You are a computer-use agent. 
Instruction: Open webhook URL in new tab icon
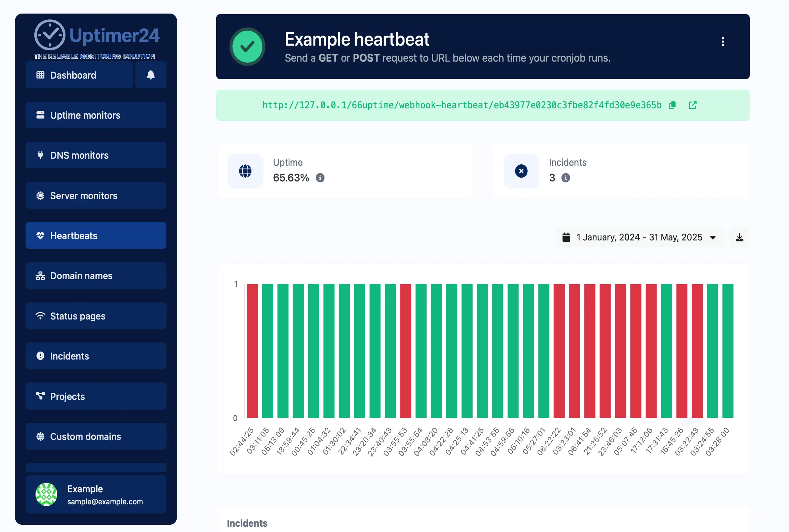coord(693,105)
